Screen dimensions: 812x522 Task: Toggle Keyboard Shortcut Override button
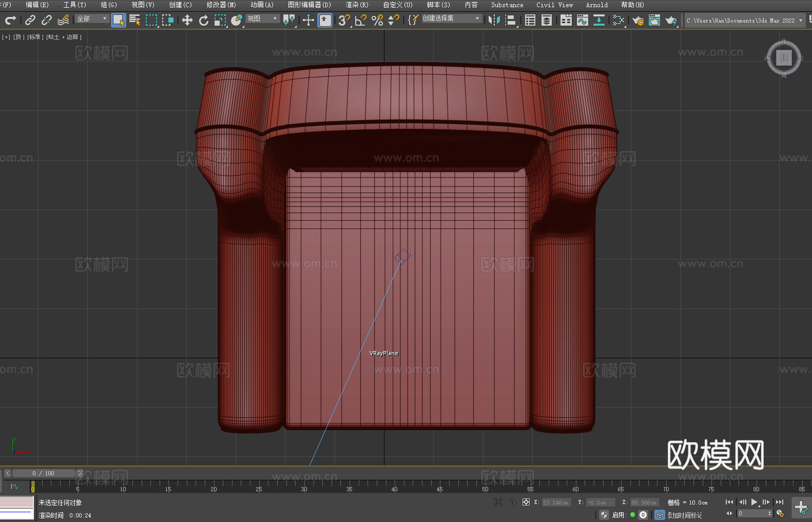325,20
